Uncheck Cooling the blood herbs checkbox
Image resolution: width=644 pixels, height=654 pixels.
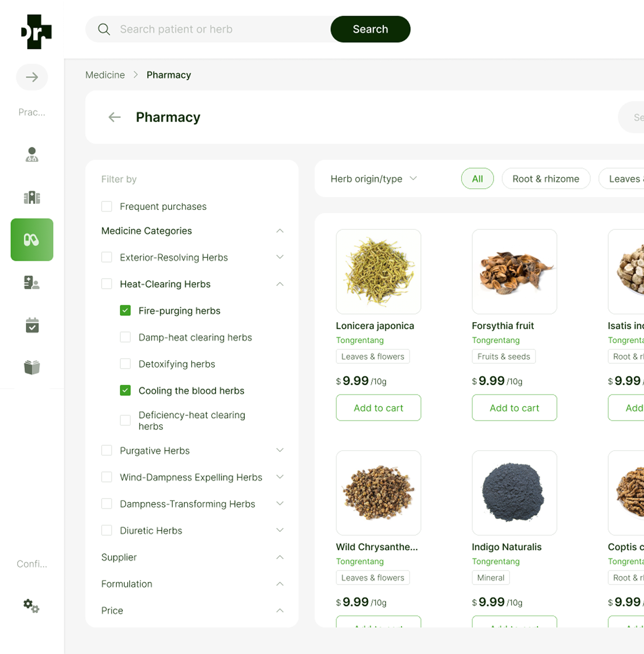125,391
